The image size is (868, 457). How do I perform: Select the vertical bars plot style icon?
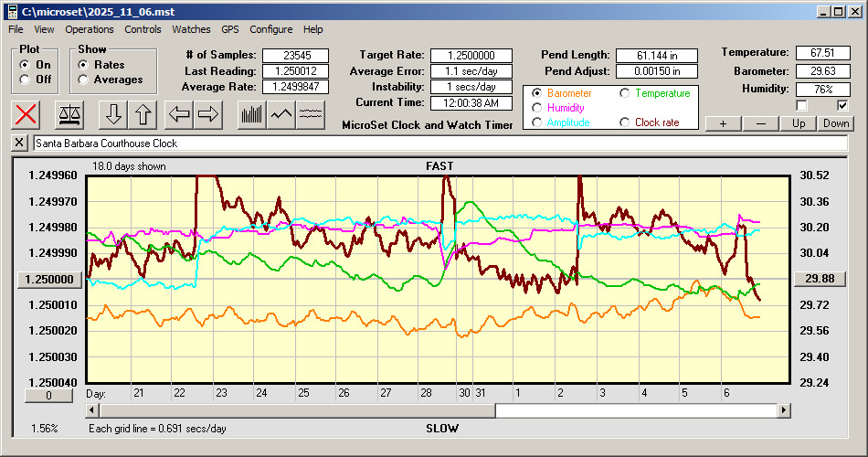click(251, 114)
